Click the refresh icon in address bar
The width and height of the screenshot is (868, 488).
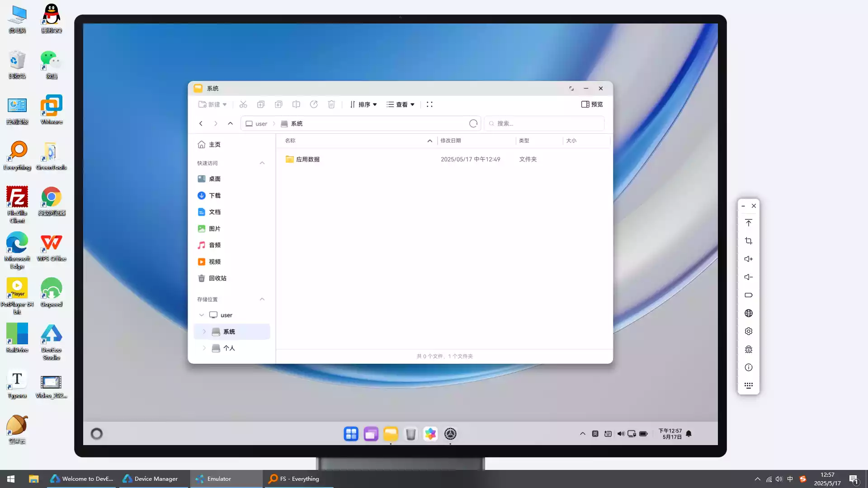pos(473,123)
